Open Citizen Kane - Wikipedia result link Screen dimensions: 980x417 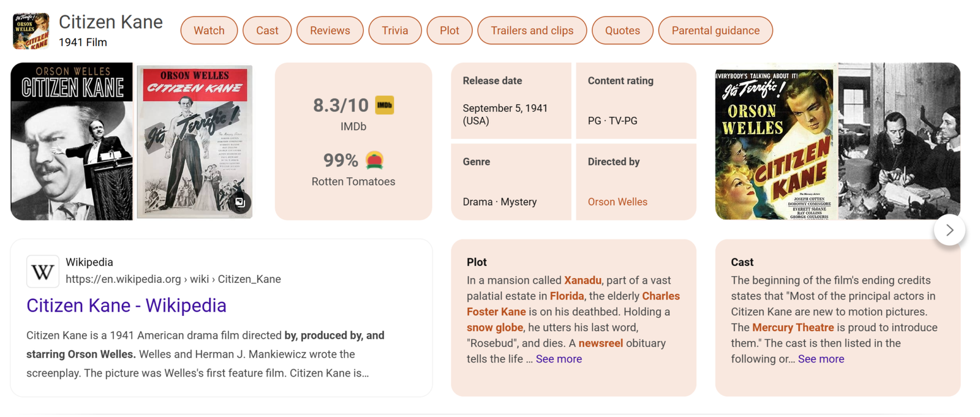point(126,305)
